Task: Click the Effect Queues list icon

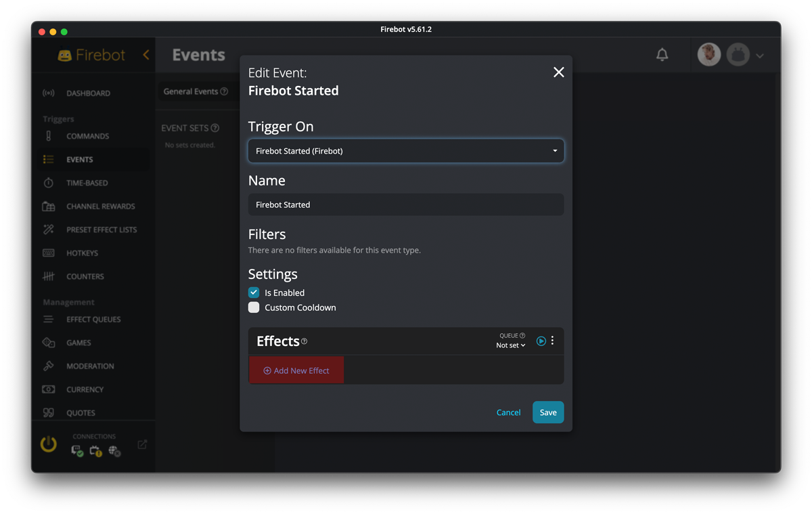Action: tap(49, 320)
